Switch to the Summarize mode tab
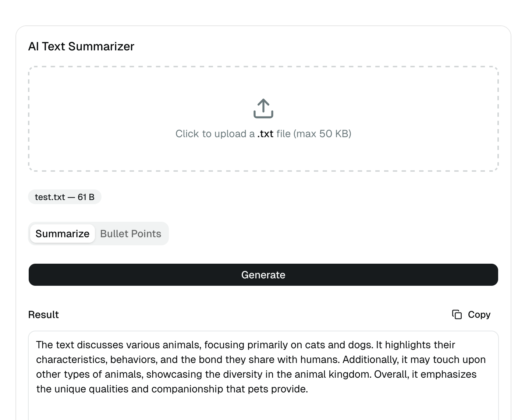 pos(63,234)
